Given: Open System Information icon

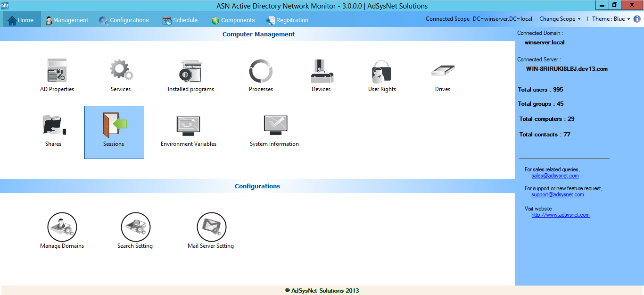Looking at the screenshot, I should click(275, 126).
